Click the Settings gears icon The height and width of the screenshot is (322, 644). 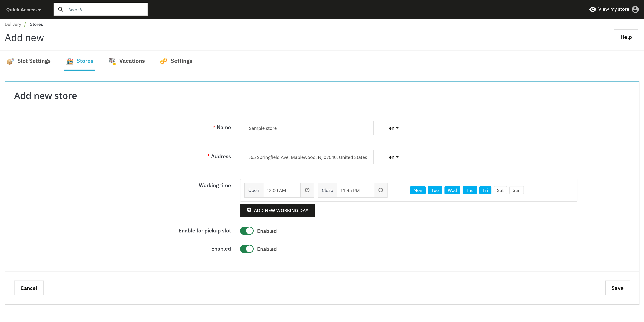(x=163, y=61)
